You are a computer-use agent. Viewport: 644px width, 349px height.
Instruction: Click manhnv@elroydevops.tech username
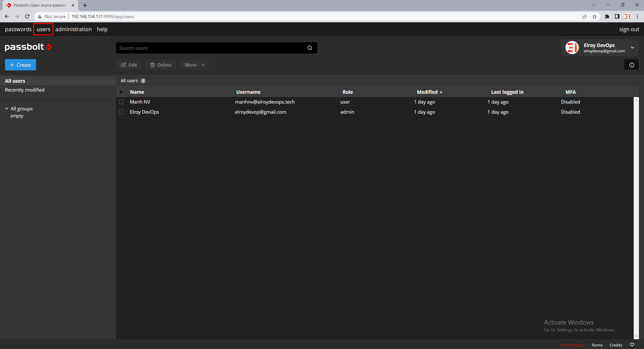point(265,102)
